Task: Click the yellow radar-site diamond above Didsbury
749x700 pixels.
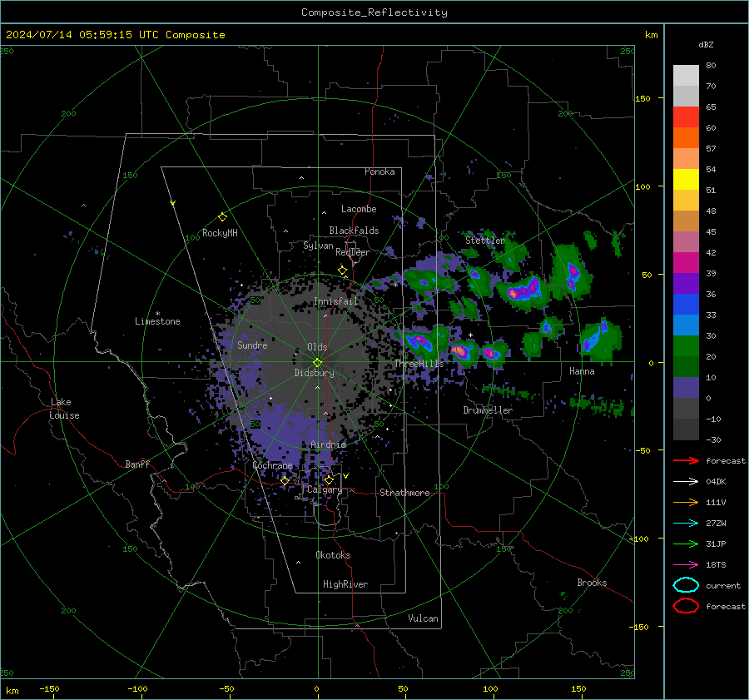Action: (317, 363)
